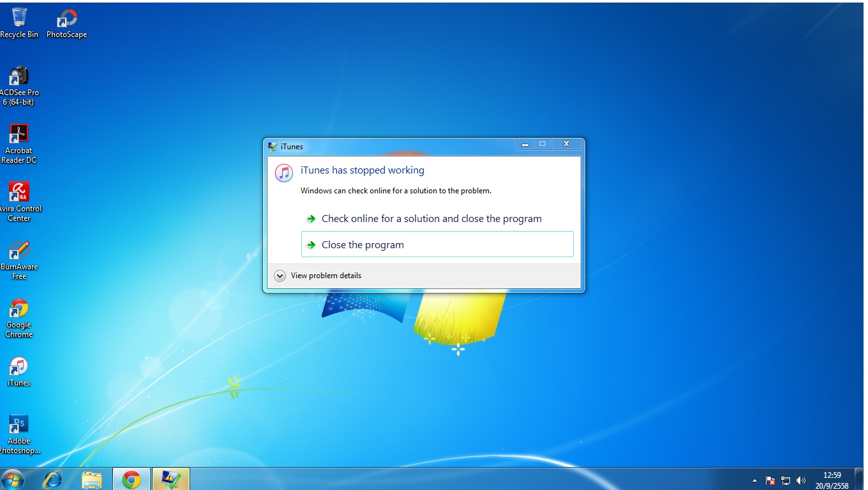Choose Close the program
This screenshot has width=868, height=490.
pyautogui.click(x=437, y=244)
